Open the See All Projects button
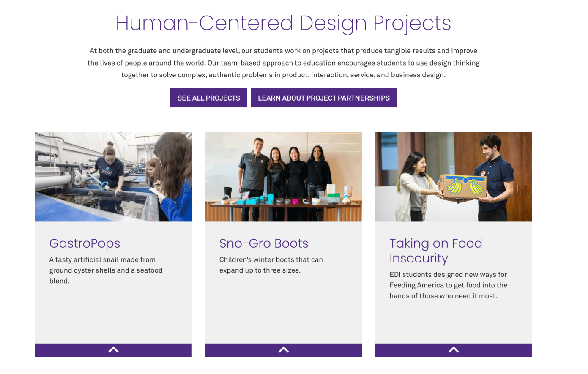588x374 pixels. click(209, 98)
